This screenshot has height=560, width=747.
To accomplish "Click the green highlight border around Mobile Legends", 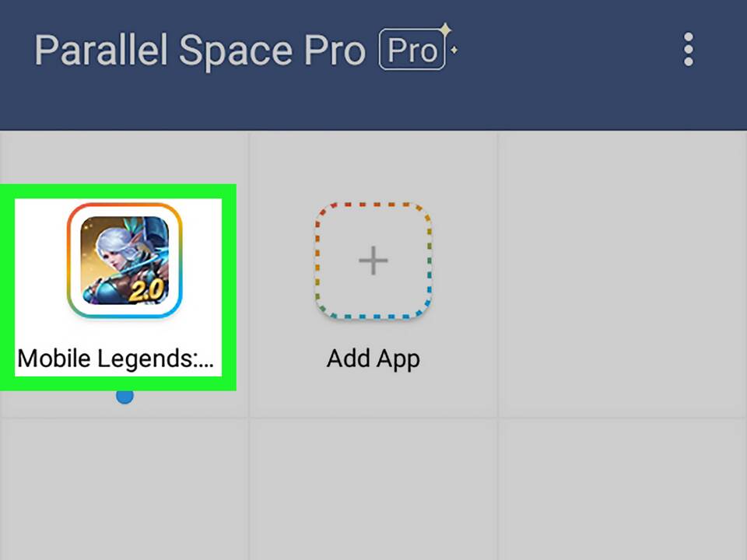I will pos(118,191).
